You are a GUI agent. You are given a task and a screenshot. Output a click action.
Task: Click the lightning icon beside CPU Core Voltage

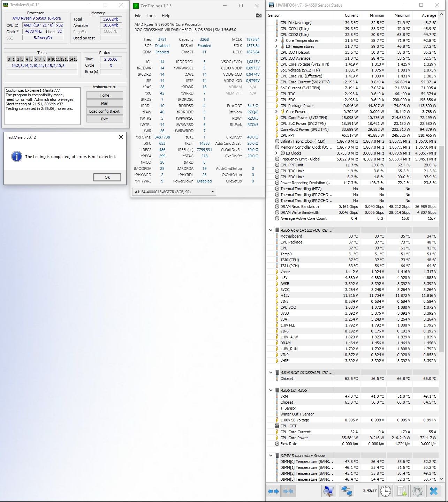pos(277,64)
